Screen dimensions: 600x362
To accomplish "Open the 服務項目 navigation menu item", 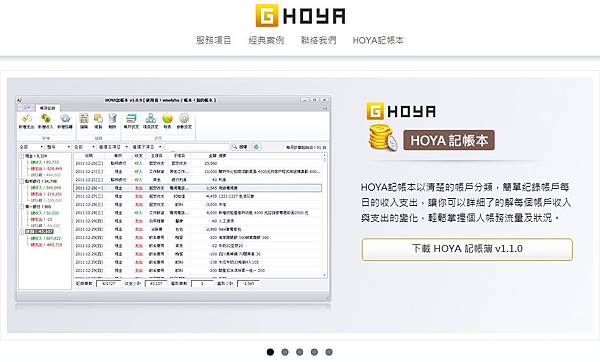I will pos(214,40).
